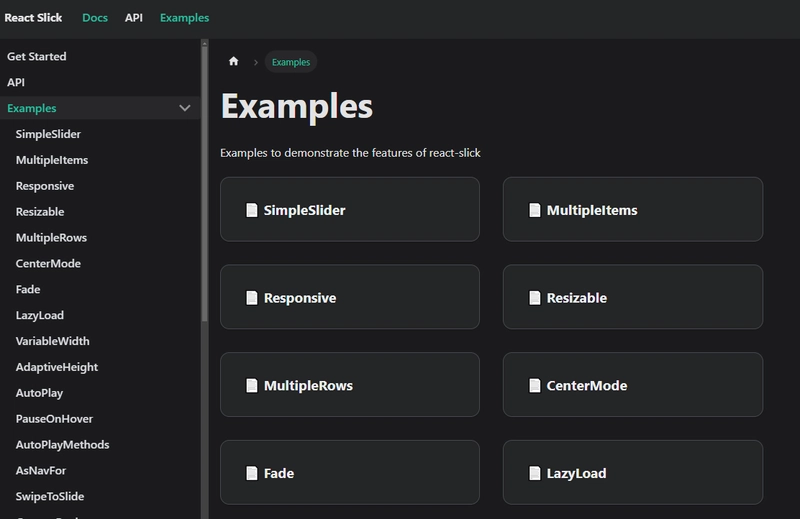Viewport: 800px width, 519px height.
Task: Click the document icon on the MultipleRows card
Action: 252,386
